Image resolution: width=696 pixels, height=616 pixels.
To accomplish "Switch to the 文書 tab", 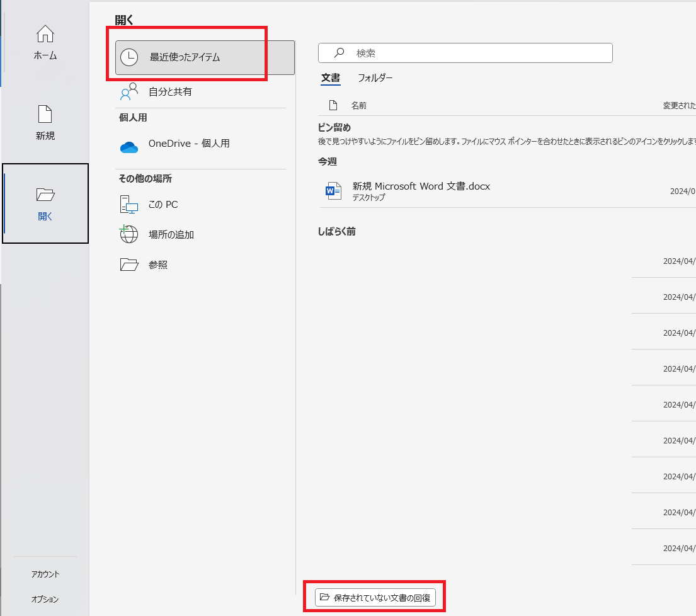I will point(330,78).
